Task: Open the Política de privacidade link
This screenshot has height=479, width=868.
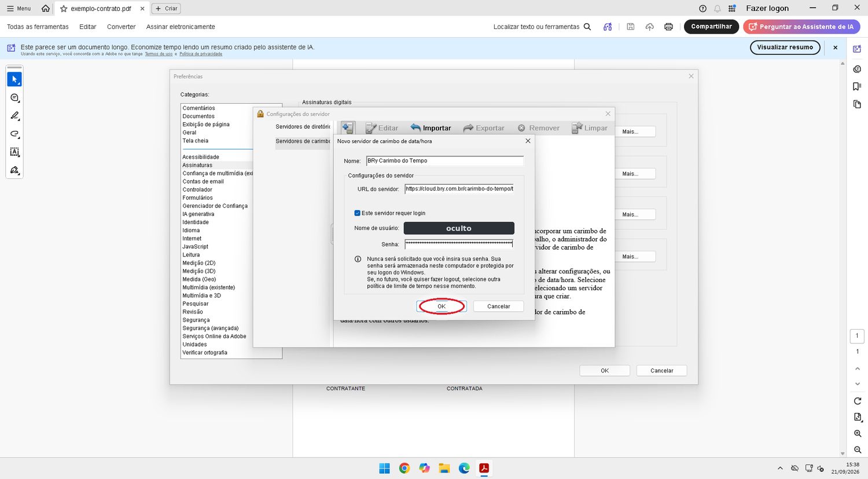Action: (201, 54)
